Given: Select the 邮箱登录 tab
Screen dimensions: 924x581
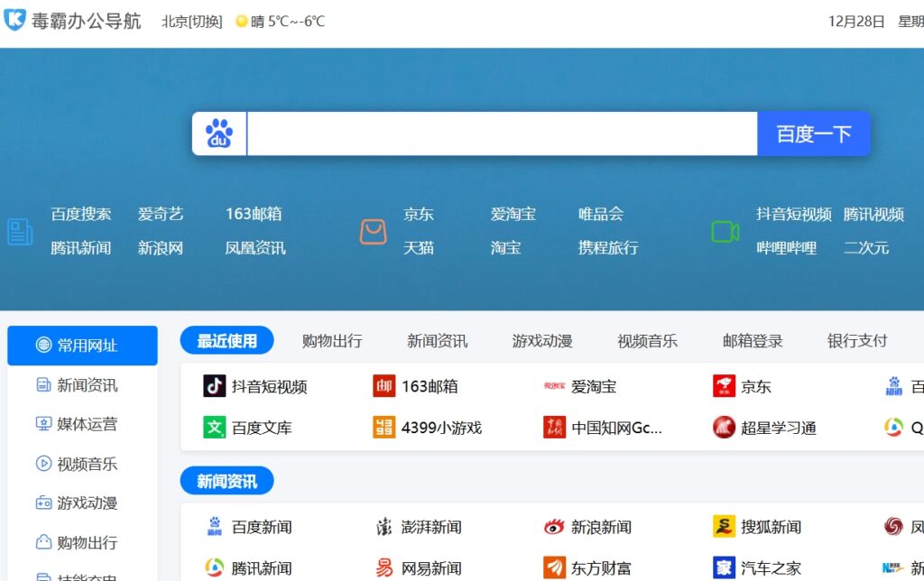Looking at the screenshot, I should tap(753, 341).
